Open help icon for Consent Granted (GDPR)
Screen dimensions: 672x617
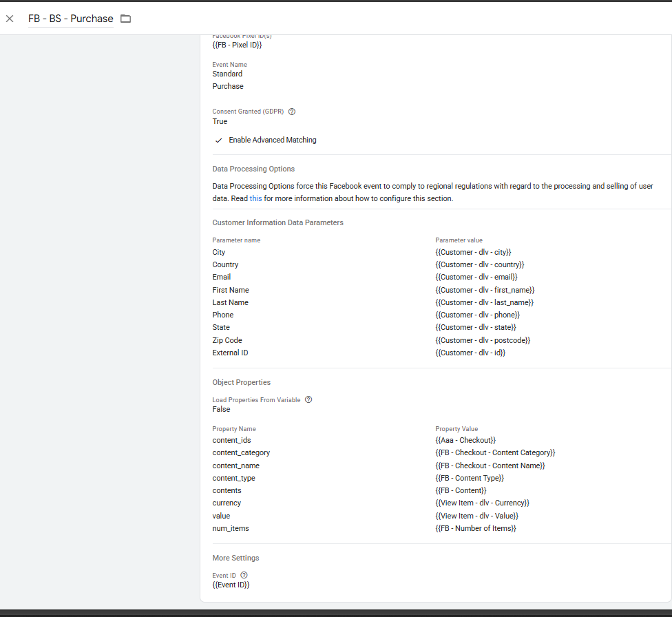[x=292, y=112]
